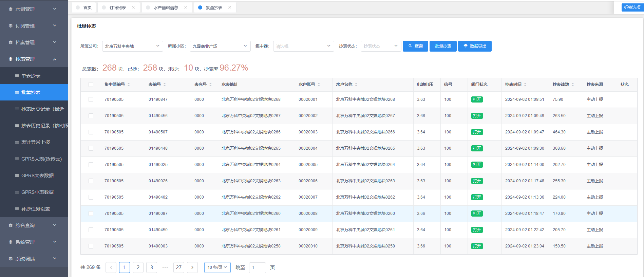
Task: Click 打开 valve status for 01490003
Action: click(x=477, y=246)
